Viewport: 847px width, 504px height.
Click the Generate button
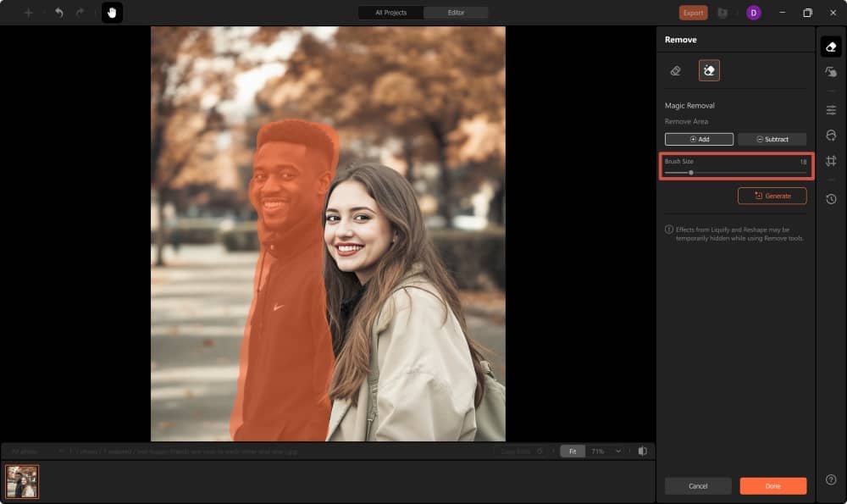click(772, 196)
